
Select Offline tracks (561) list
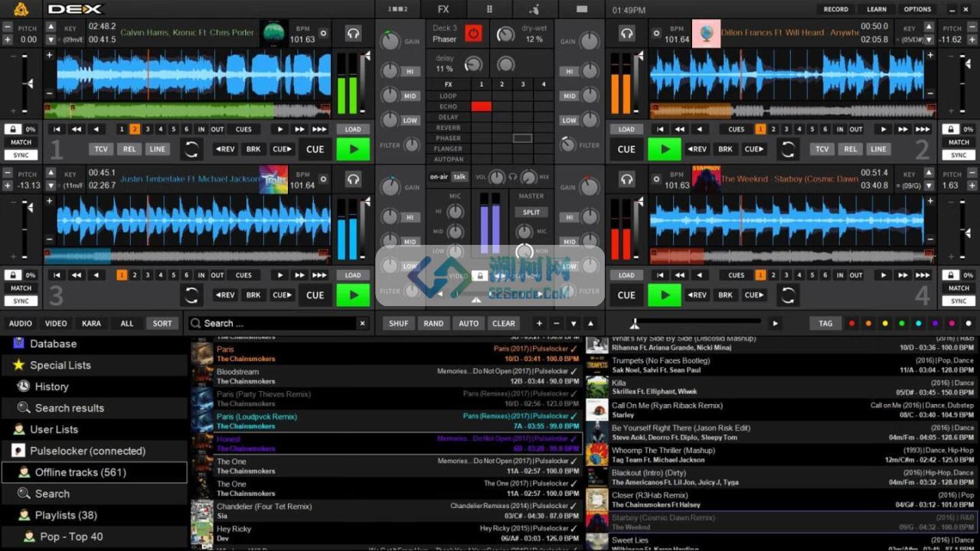(x=94, y=472)
